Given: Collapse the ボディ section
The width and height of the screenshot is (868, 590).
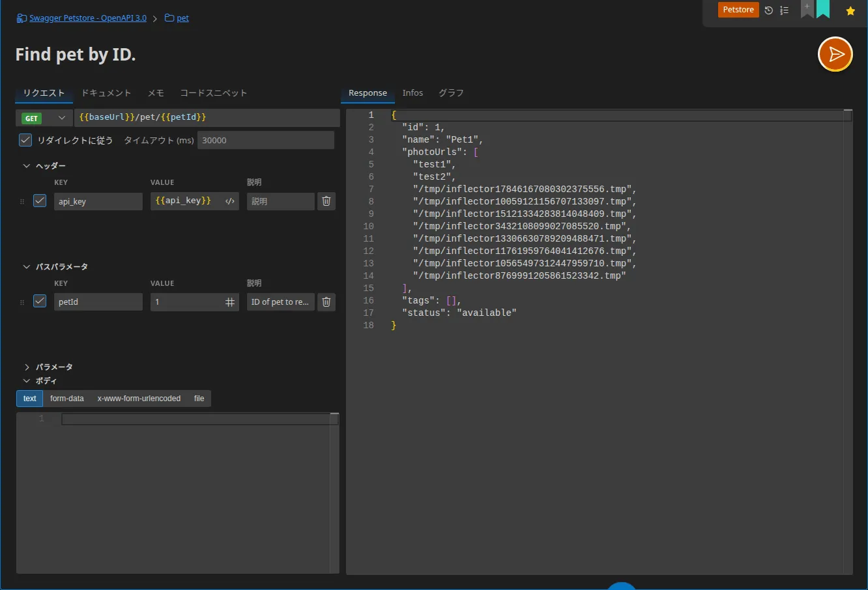Looking at the screenshot, I should point(27,381).
